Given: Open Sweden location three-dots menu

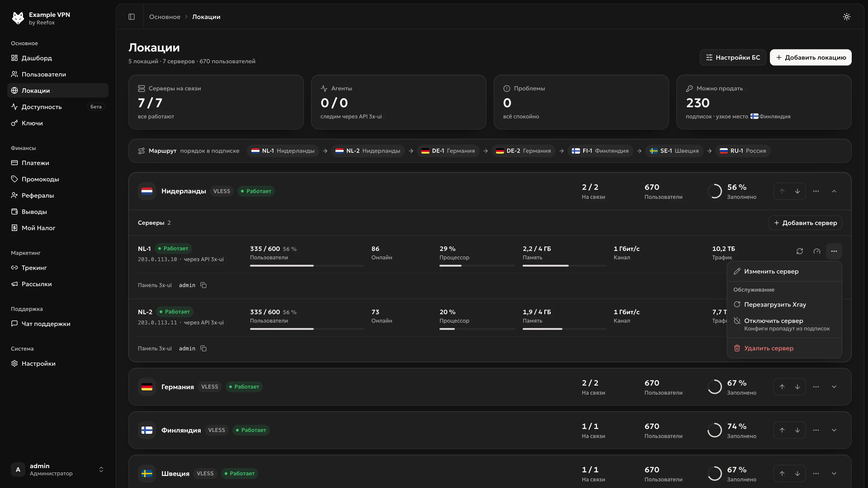Looking at the screenshot, I should [816, 474].
